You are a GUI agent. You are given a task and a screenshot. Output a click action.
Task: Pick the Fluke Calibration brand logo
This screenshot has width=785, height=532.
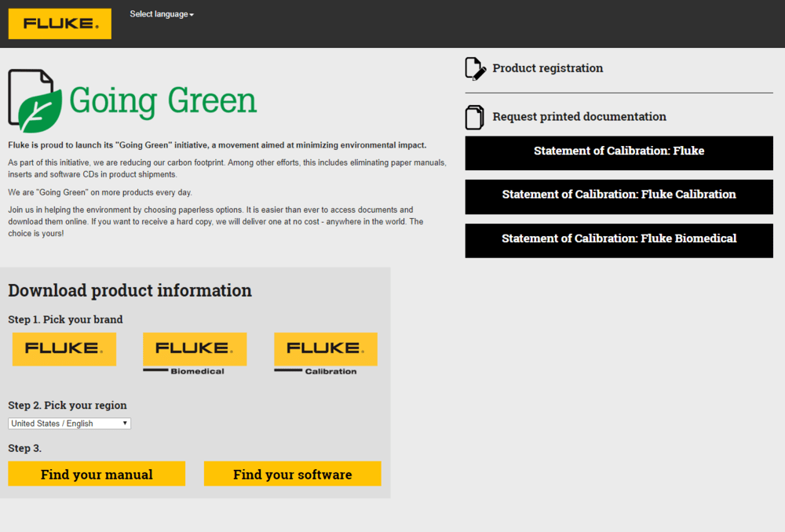326,354
